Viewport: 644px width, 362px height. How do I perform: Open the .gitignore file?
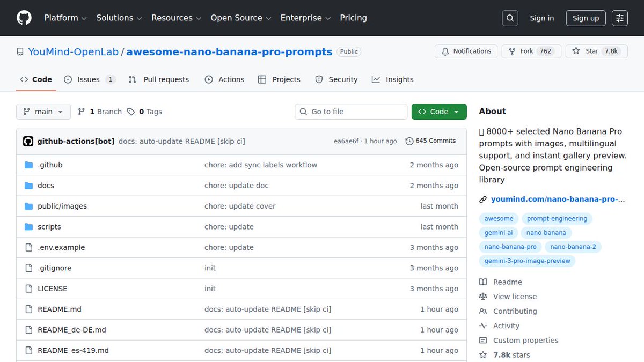[x=54, y=268]
